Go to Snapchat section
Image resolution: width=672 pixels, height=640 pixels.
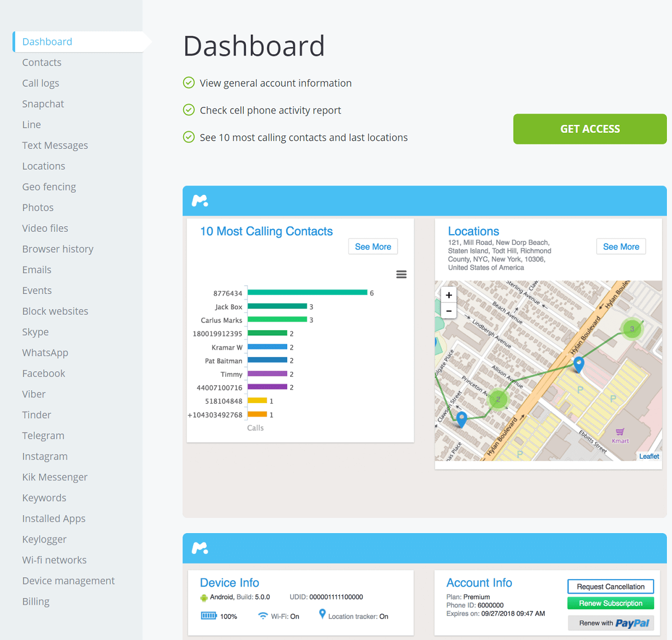(43, 104)
